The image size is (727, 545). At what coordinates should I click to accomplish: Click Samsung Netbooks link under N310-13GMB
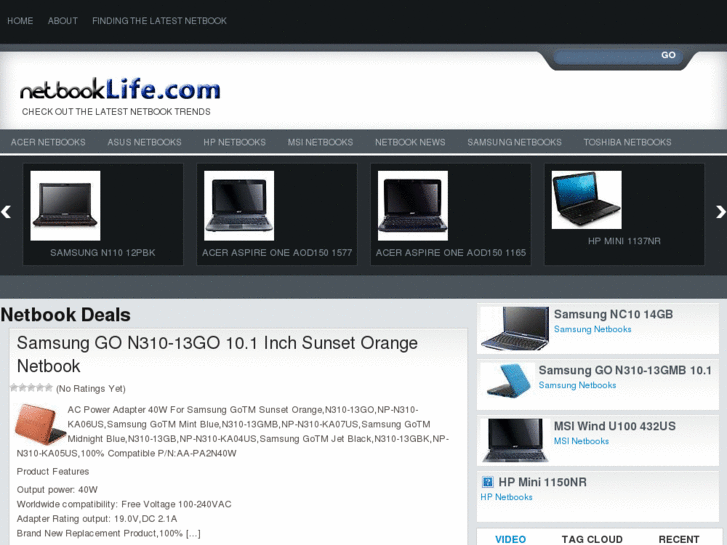click(x=577, y=385)
